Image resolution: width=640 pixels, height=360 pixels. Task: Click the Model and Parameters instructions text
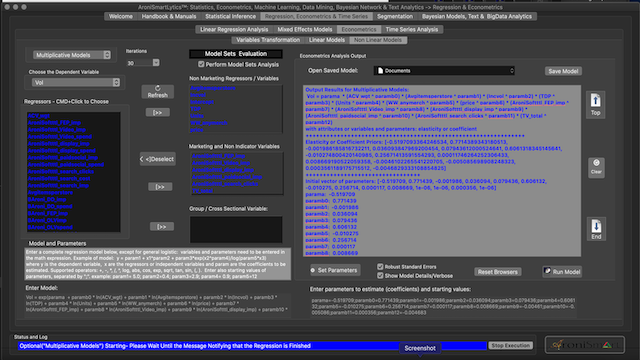[x=158, y=264]
